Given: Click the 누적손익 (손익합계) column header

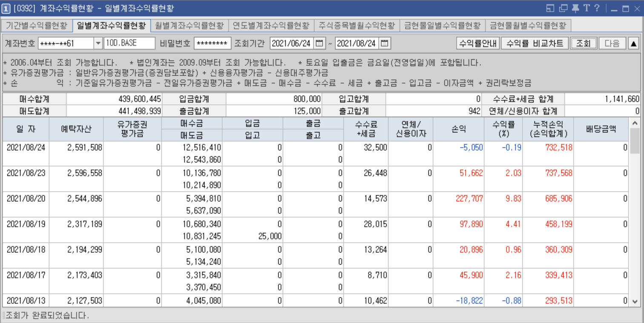Looking at the screenshot, I should (x=548, y=129).
